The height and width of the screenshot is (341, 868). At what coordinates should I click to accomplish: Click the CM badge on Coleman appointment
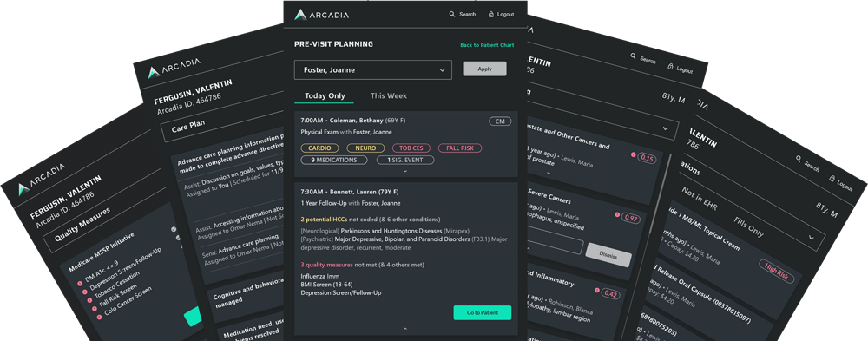(x=500, y=121)
